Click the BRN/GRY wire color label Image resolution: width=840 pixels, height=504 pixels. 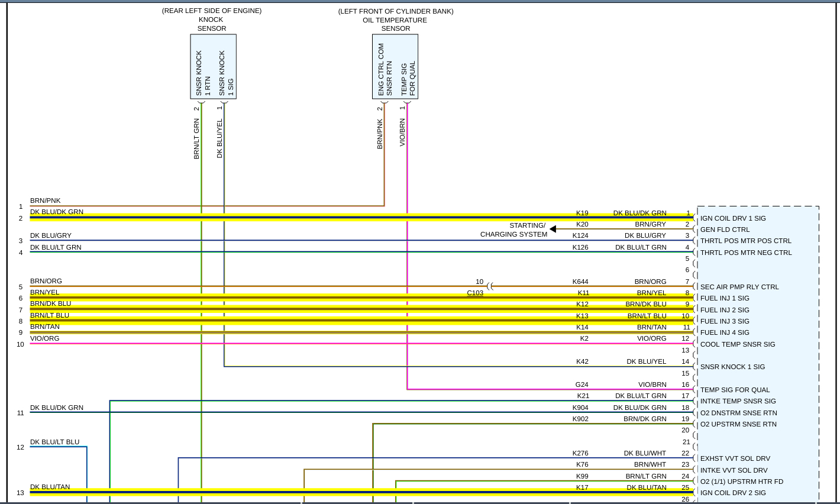click(x=651, y=224)
